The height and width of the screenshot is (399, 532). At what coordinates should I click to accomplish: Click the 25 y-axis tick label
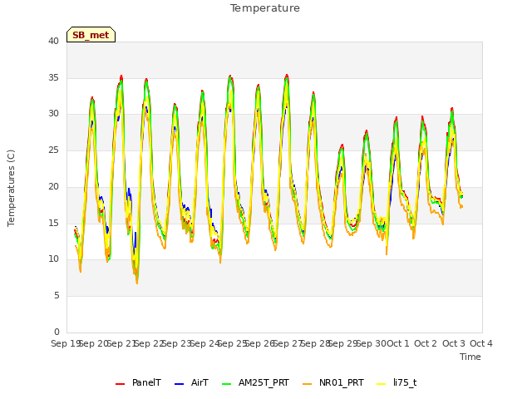tap(53, 150)
